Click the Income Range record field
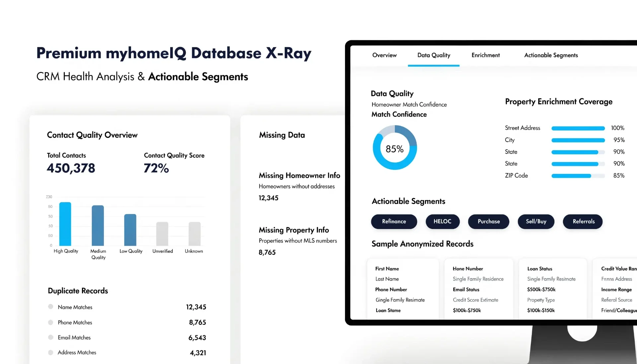Screen dimensions: 637x364 616,290
